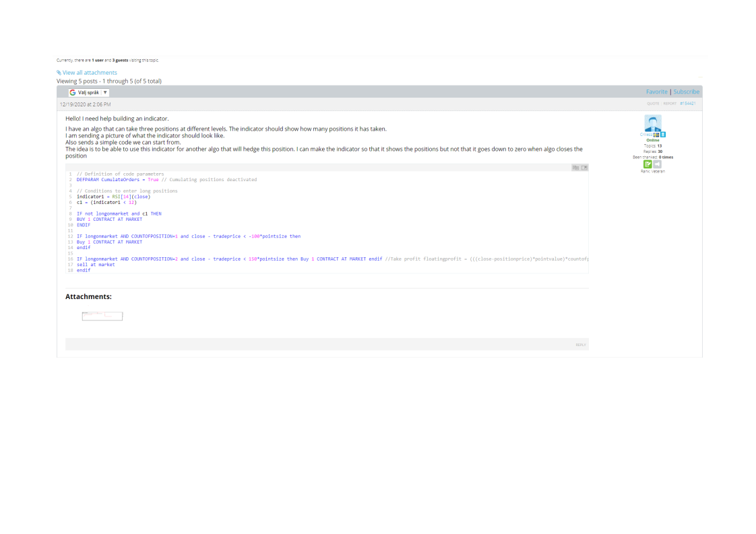The height and width of the screenshot is (534, 756).
Task: Click the Swedish flag icon beside the username
Action: click(656, 135)
